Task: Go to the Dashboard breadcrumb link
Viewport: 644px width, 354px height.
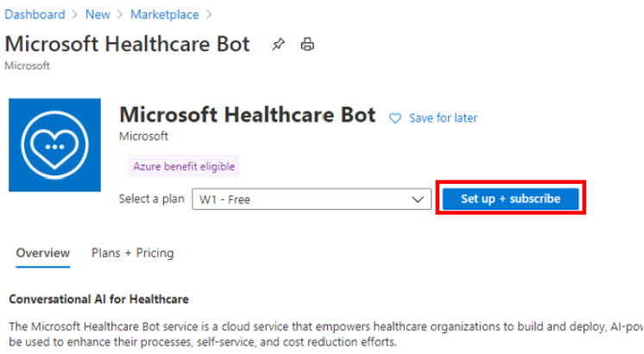Action: click(35, 15)
